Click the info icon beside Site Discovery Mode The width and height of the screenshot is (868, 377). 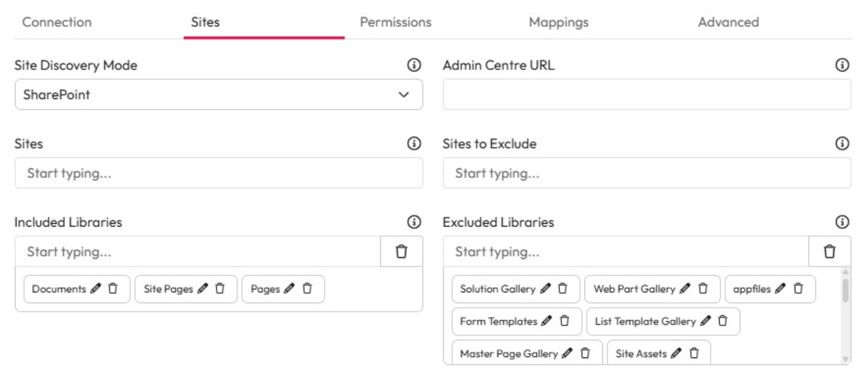(x=413, y=65)
